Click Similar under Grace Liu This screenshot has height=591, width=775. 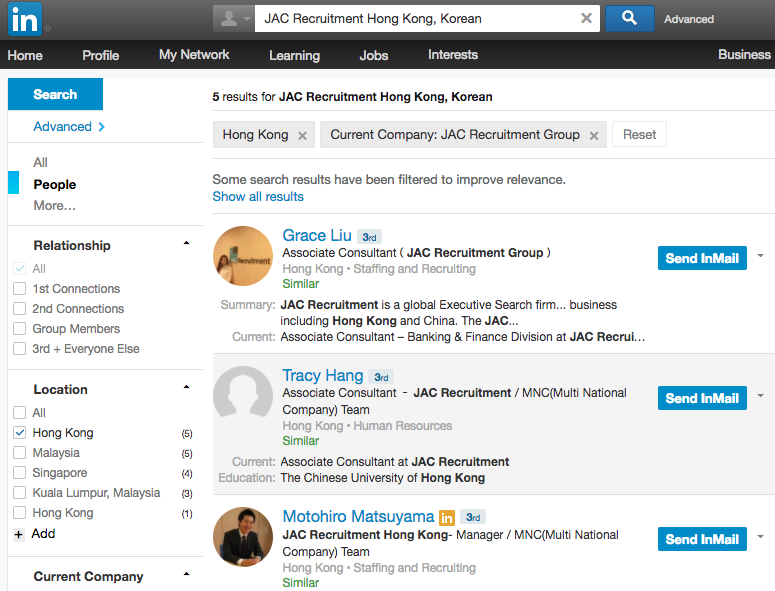pos(301,284)
